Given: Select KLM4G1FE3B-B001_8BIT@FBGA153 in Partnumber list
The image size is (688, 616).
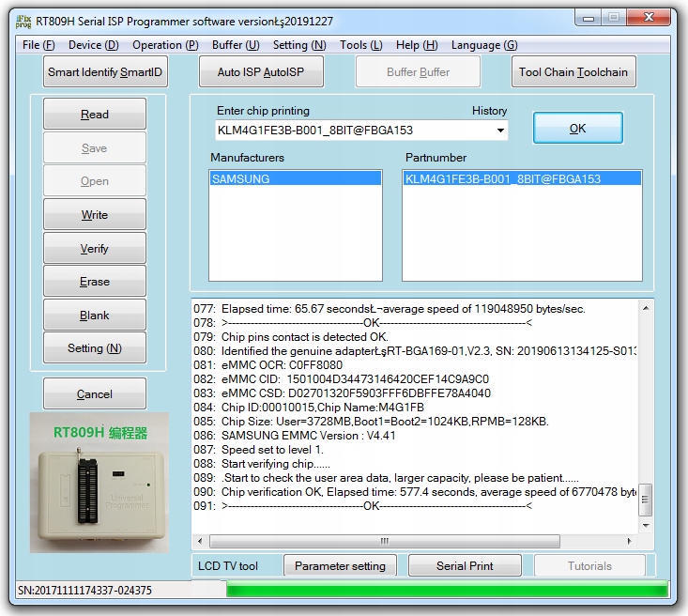Looking at the screenshot, I should point(522,178).
